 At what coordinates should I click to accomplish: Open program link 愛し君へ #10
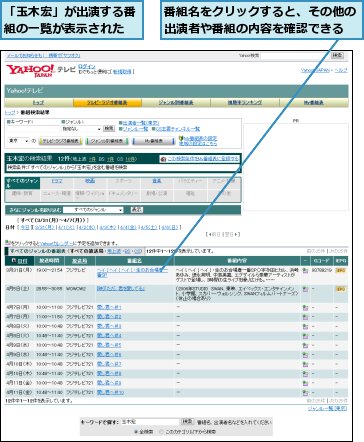coord(110,393)
